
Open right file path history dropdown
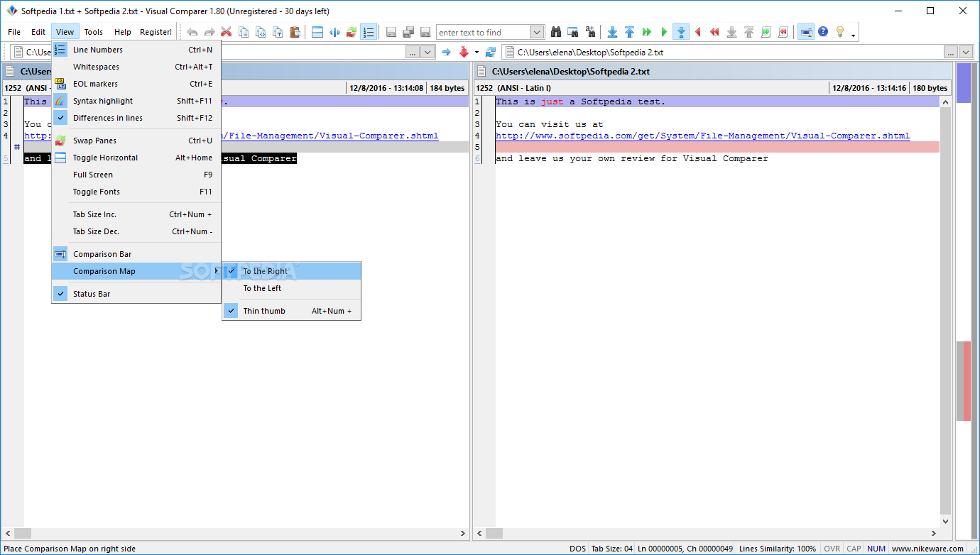[966, 52]
